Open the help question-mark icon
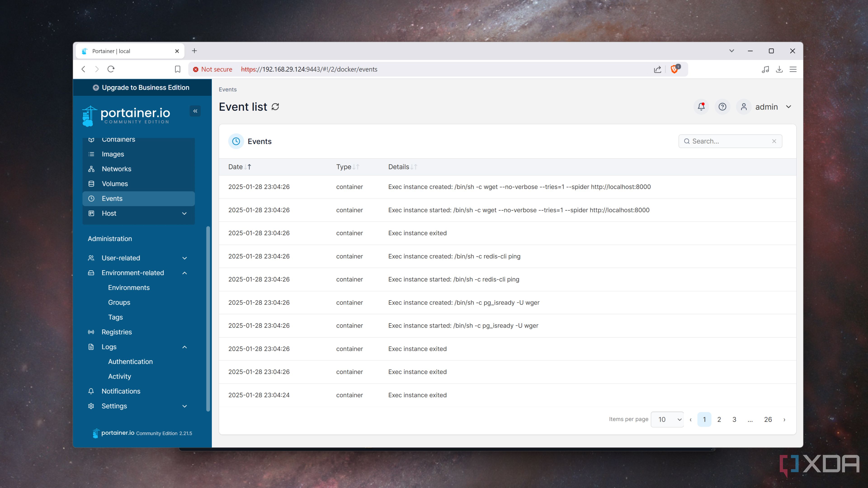This screenshot has width=868, height=488. (x=722, y=107)
